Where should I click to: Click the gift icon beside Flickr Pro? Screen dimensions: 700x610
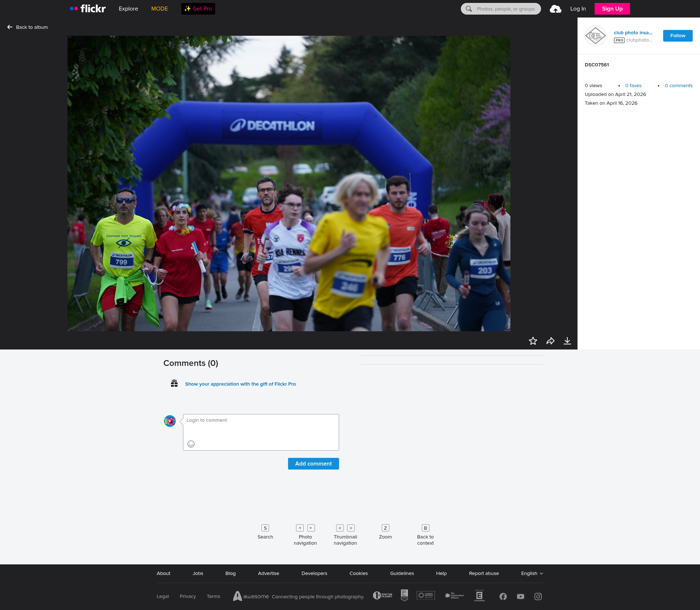coord(174,383)
